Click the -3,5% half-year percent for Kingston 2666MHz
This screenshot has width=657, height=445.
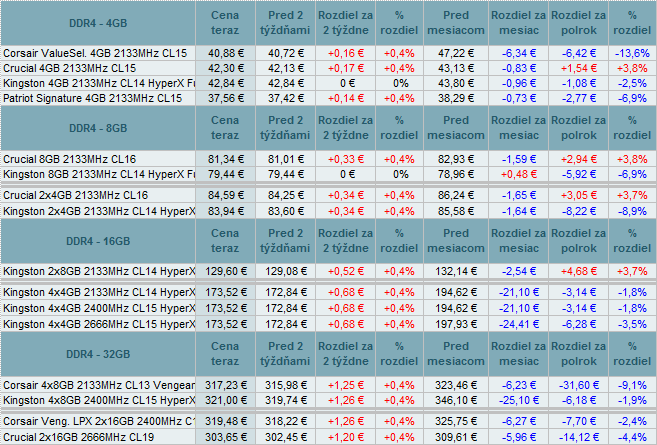[632, 324]
